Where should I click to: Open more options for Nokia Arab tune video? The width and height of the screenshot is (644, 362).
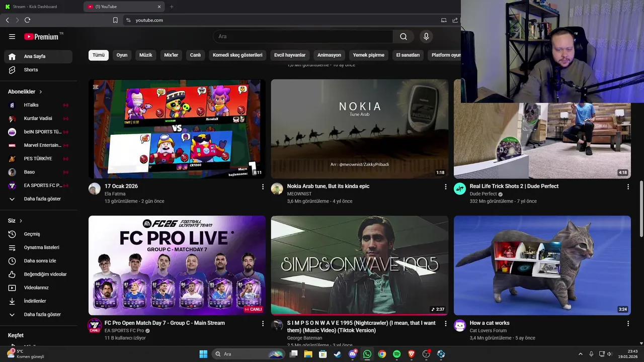click(445, 187)
